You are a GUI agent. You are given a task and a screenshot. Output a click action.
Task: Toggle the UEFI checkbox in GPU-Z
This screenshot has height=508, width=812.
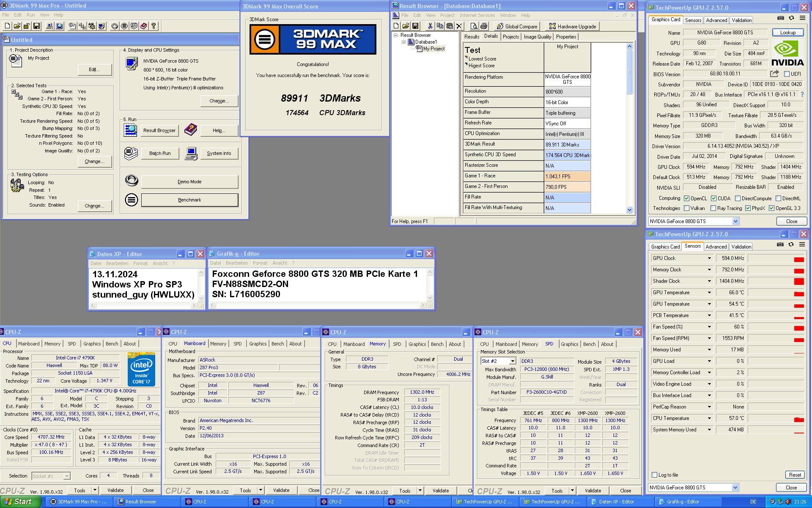pyautogui.click(x=787, y=74)
